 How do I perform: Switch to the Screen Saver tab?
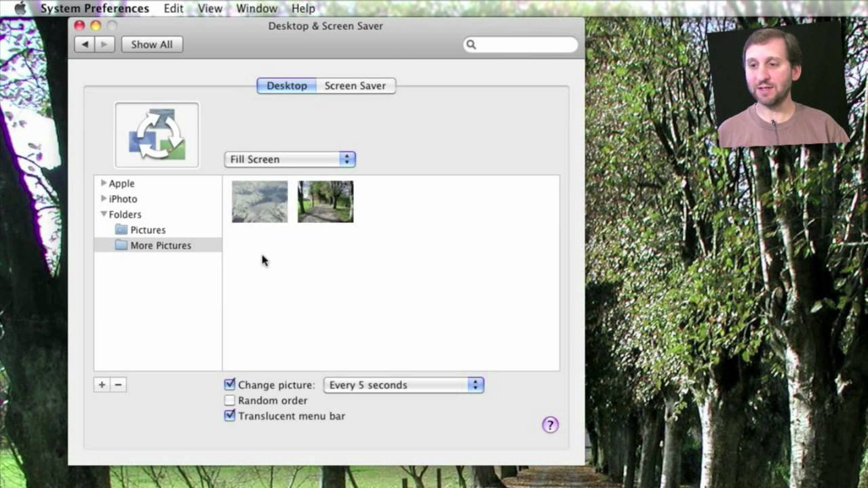coord(355,85)
